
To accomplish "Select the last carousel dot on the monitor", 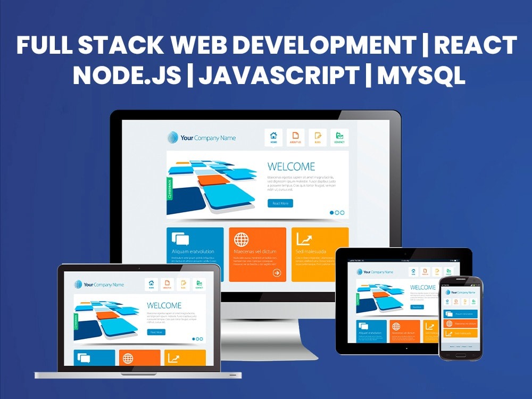I will click(x=342, y=213).
